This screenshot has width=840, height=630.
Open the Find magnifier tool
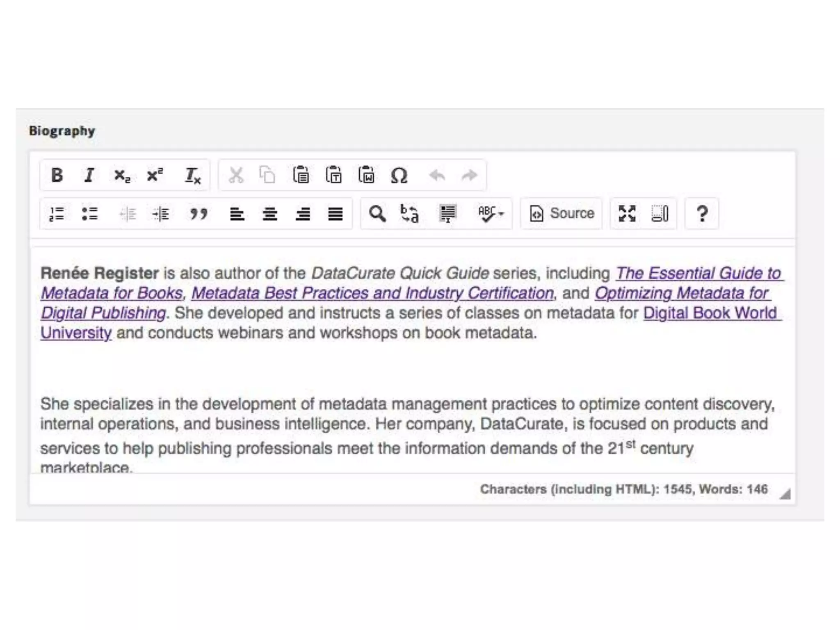pos(377,214)
